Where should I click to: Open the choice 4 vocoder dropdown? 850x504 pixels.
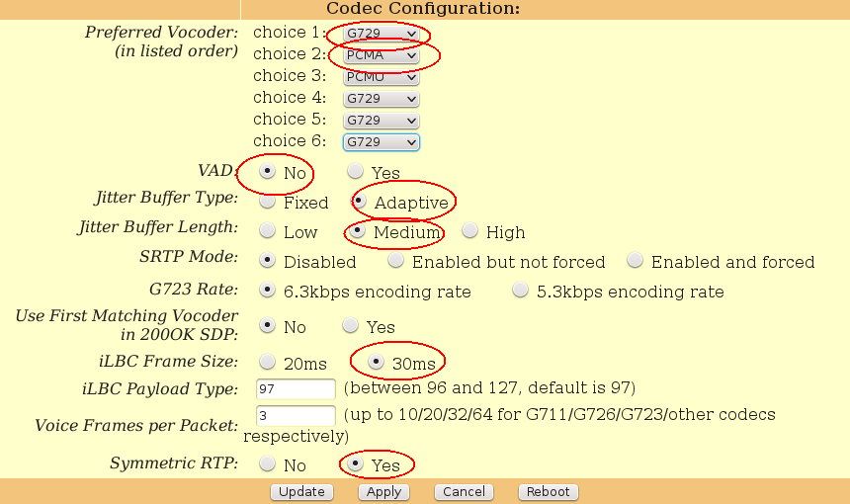click(x=382, y=100)
